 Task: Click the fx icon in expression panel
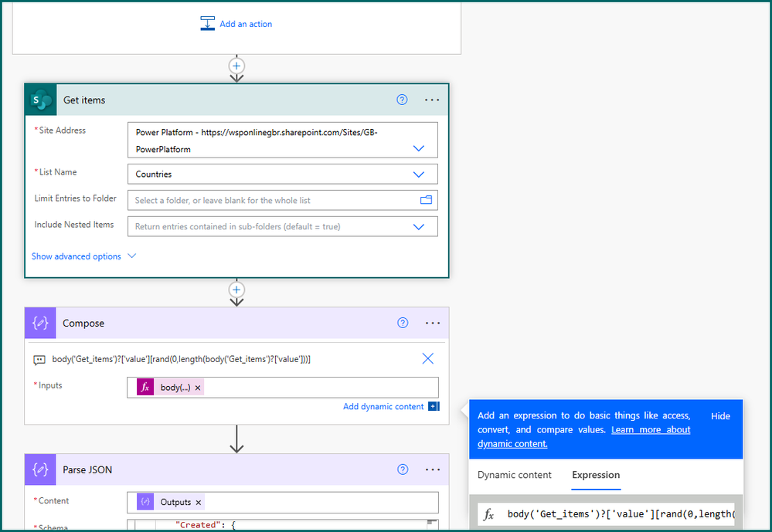click(x=488, y=514)
